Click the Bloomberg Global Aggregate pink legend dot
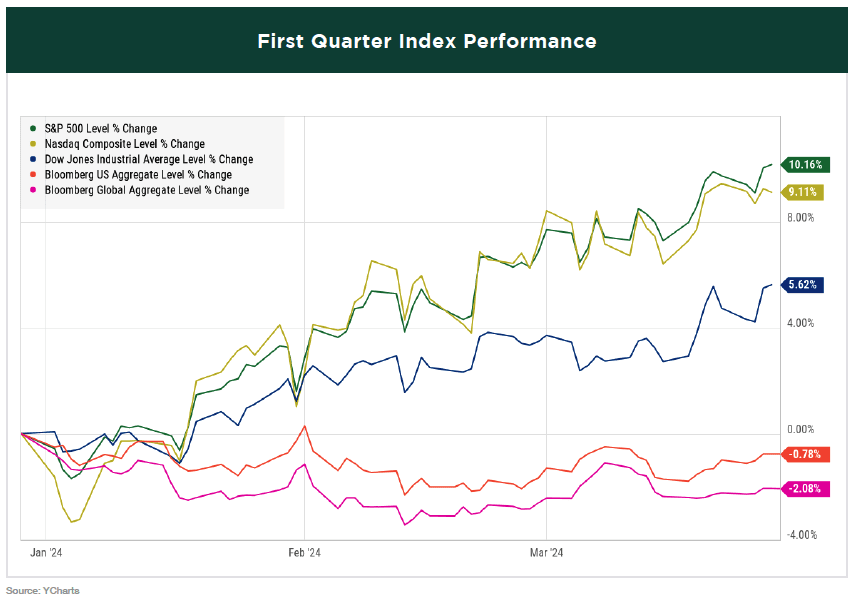 click(x=34, y=190)
